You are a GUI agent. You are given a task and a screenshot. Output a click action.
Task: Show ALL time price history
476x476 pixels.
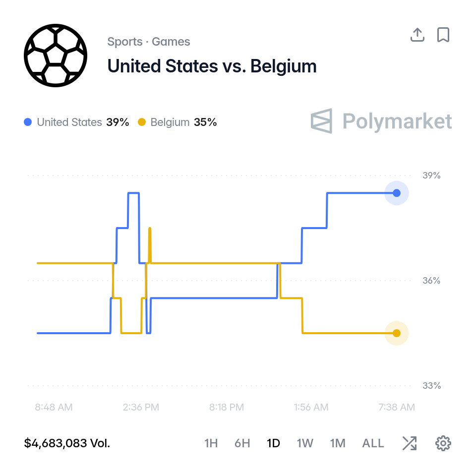[373, 443]
